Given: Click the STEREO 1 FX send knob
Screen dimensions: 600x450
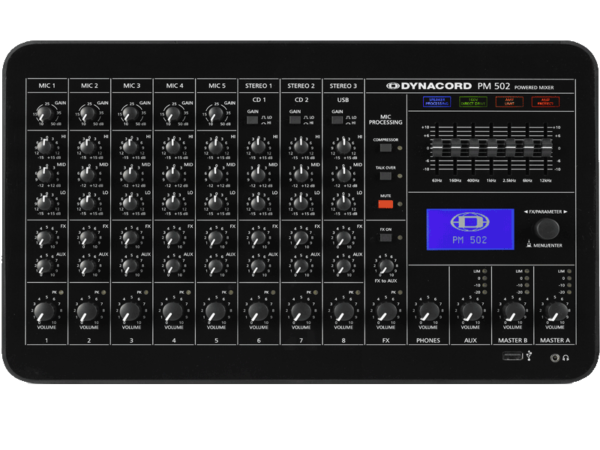Looking at the screenshot, I should click(258, 238).
